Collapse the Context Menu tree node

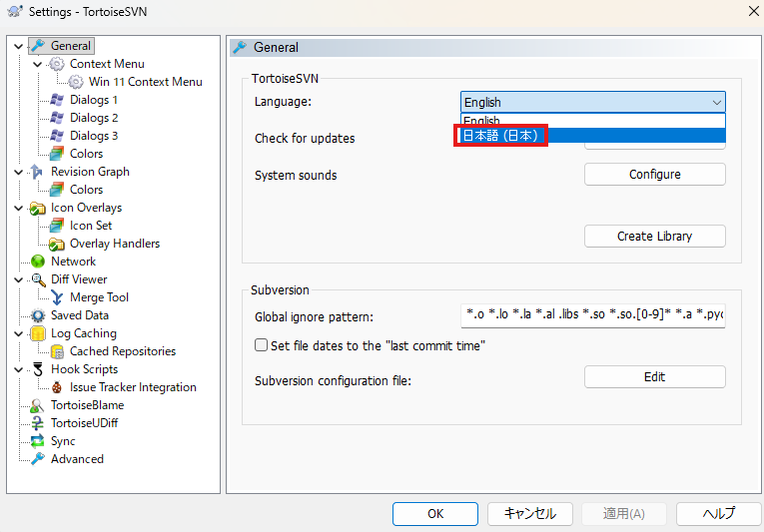[x=38, y=64]
